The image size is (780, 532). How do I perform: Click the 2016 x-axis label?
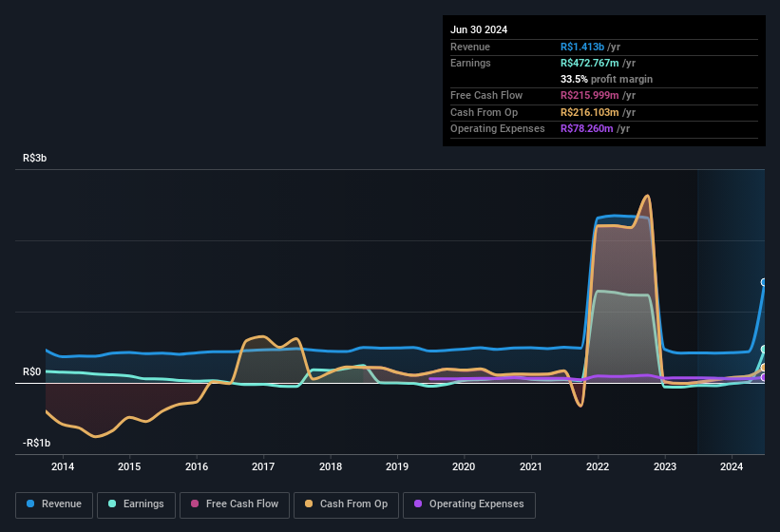click(x=197, y=466)
